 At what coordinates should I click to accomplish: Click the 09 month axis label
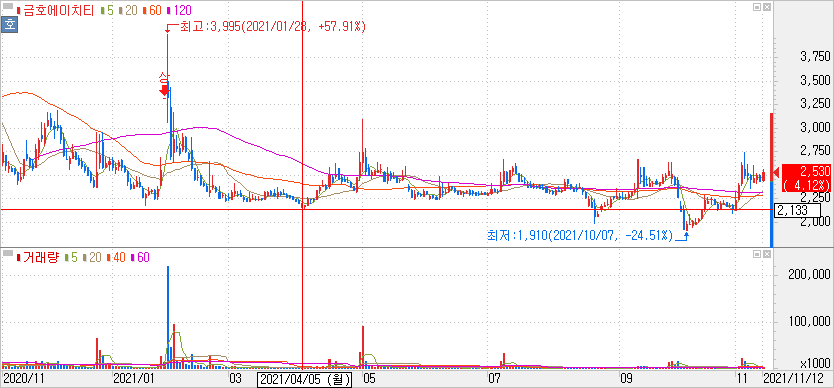[x=627, y=378]
